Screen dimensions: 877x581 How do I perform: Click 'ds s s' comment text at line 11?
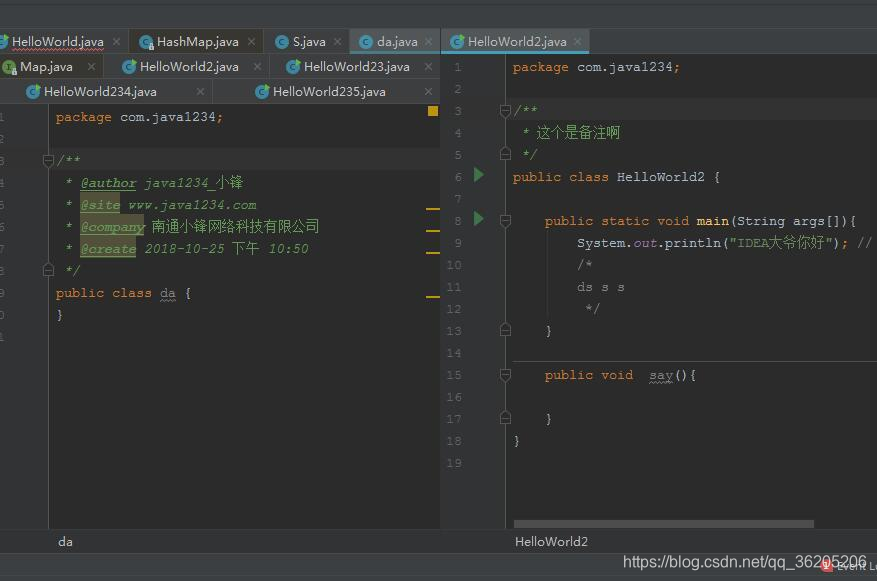(601, 287)
